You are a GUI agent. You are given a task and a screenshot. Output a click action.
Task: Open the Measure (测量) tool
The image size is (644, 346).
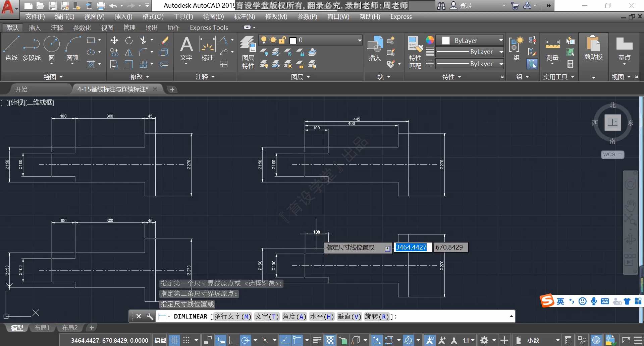(x=552, y=50)
